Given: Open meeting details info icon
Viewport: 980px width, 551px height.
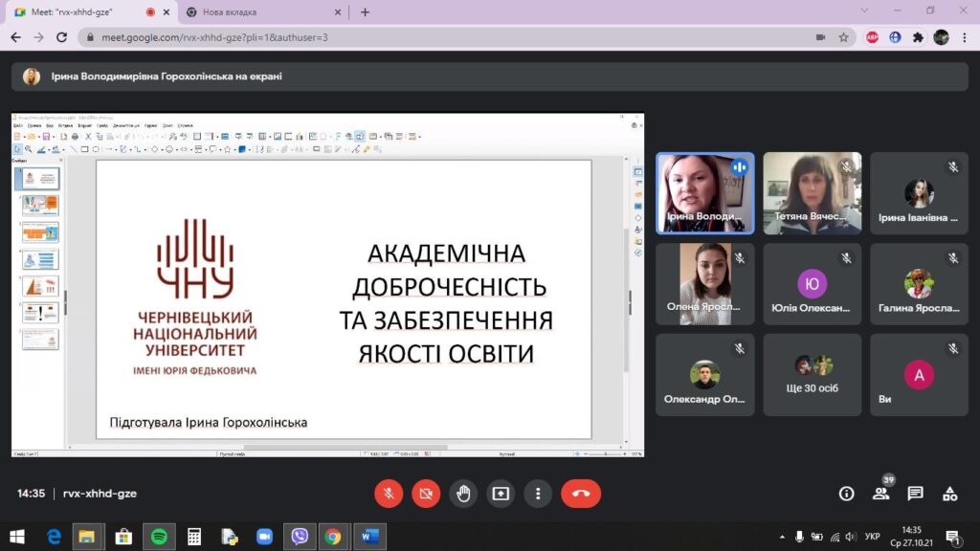Looking at the screenshot, I should tap(846, 494).
